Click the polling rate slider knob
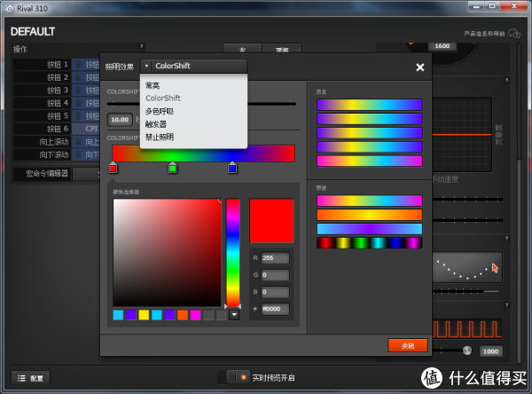This screenshot has width=532, height=394. [467, 351]
